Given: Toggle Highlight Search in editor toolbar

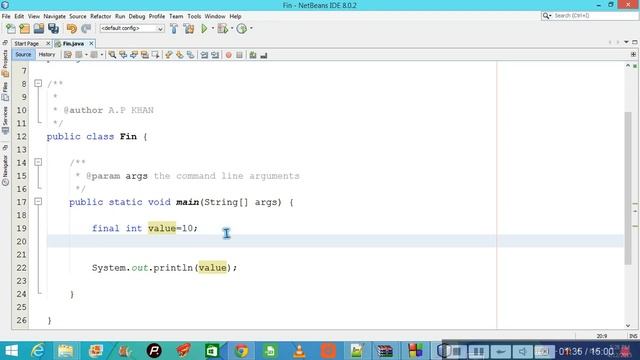Looking at the screenshot, I should click(145, 55).
